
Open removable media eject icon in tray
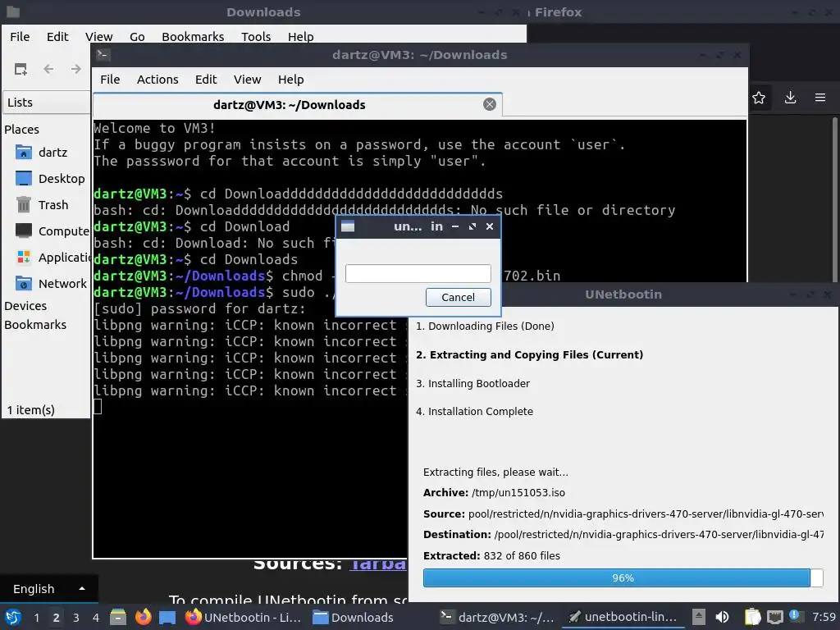coord(698,617)
